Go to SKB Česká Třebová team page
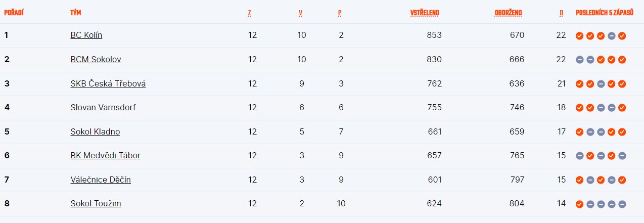This screenshot has height=223, width=644. 108,84
